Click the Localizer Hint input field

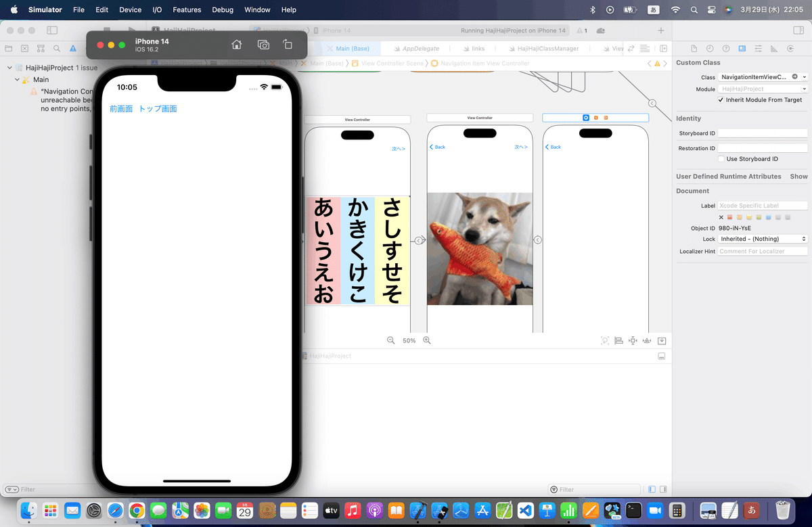763,251
